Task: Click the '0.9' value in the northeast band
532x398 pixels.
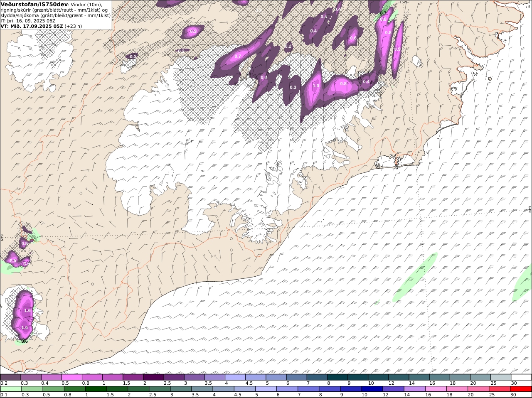Action: click(x=397, y=49)
